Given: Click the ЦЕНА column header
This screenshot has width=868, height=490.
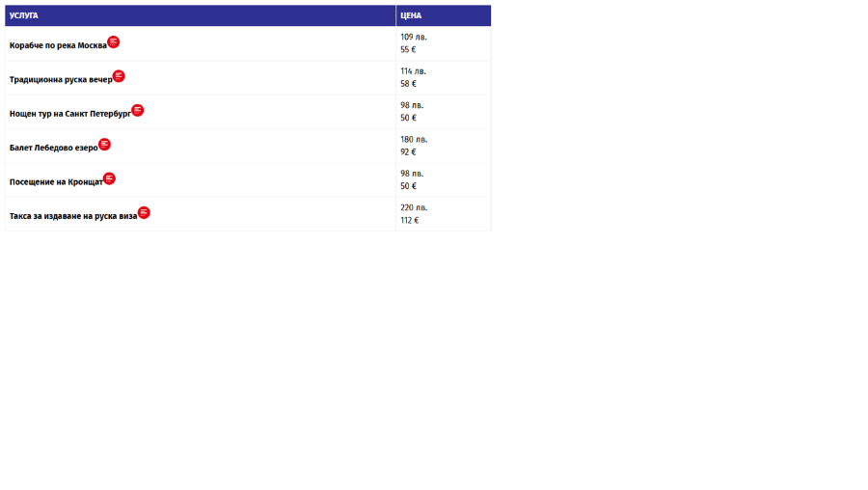Looking at the screenshot, I should [444, 15].
